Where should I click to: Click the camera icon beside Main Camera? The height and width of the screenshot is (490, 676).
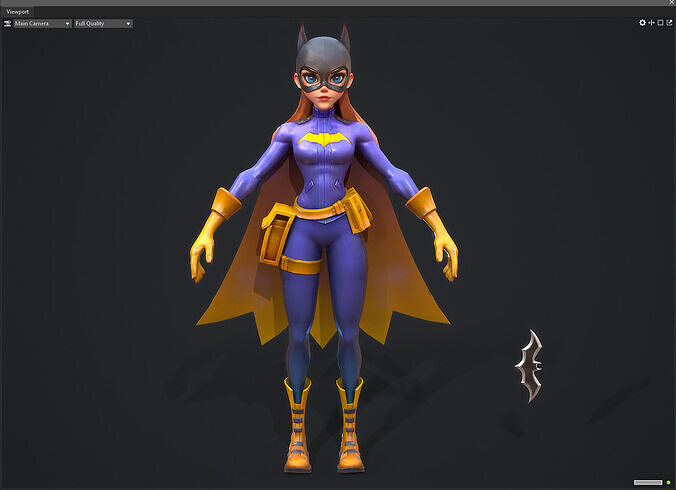point(7,24)
